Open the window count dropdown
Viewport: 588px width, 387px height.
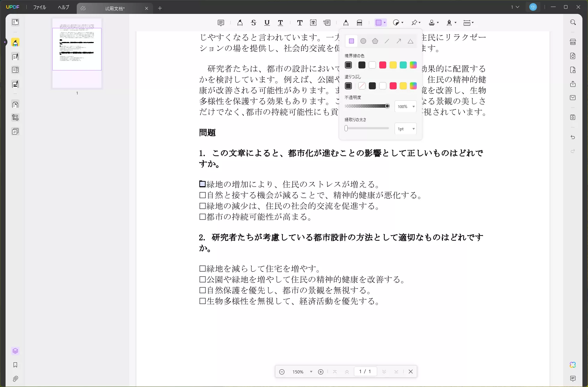coord(515,7)
